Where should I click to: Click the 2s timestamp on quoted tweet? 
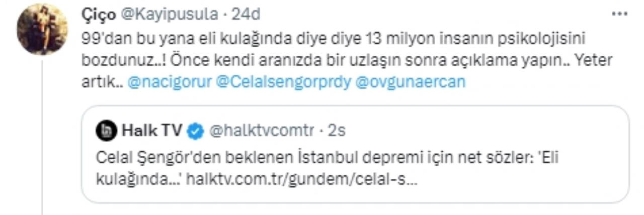[x=336, y=132]
